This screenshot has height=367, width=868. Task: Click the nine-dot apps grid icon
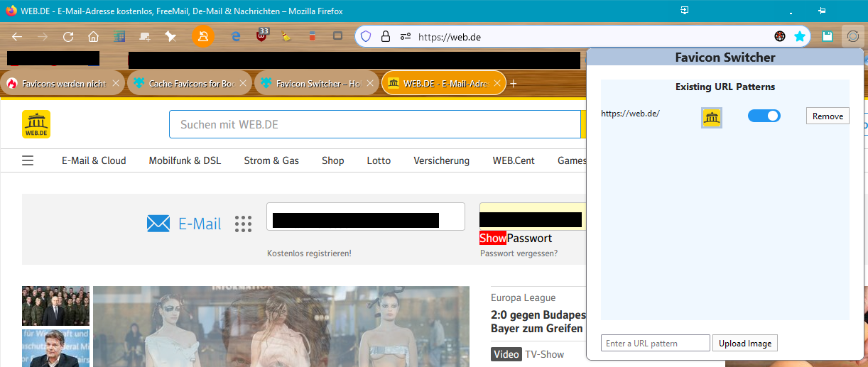coord(243,224)
